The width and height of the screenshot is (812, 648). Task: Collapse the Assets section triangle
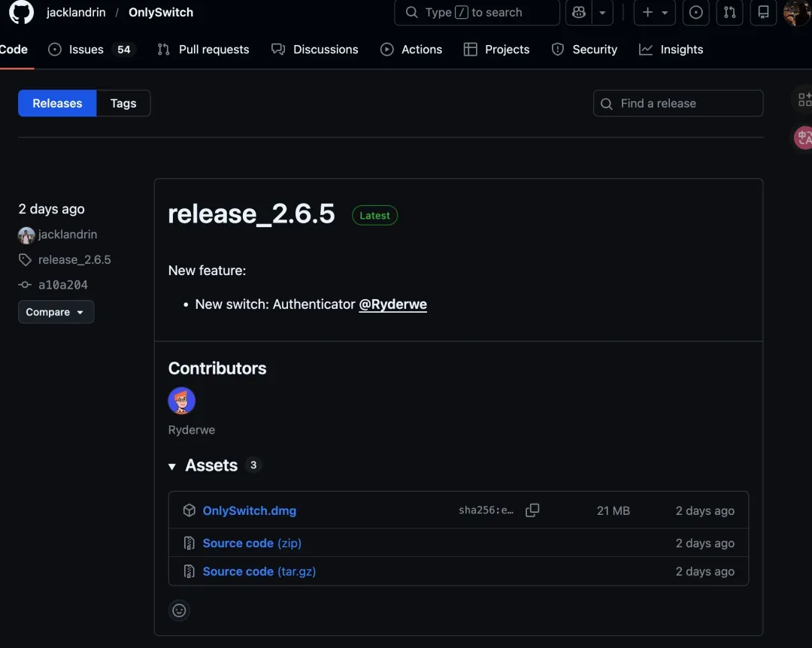pos(172,466)
